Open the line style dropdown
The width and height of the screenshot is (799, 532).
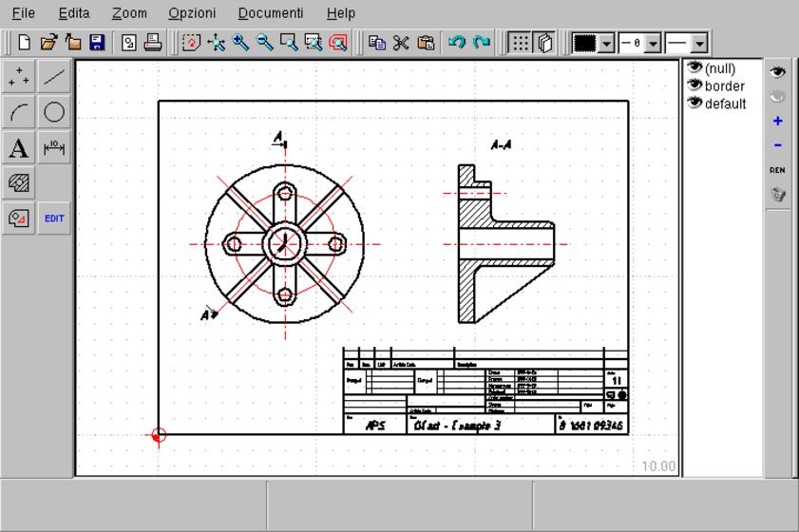click(700, 43)
